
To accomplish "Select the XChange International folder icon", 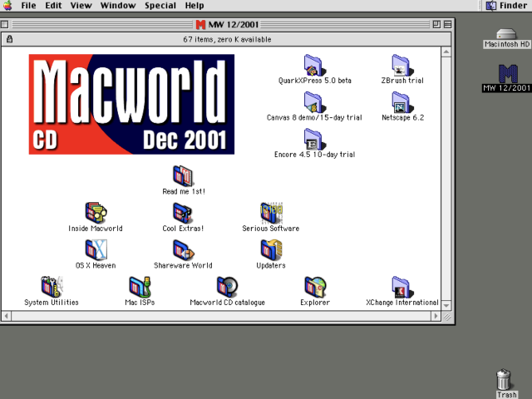I will coord(402,287).
